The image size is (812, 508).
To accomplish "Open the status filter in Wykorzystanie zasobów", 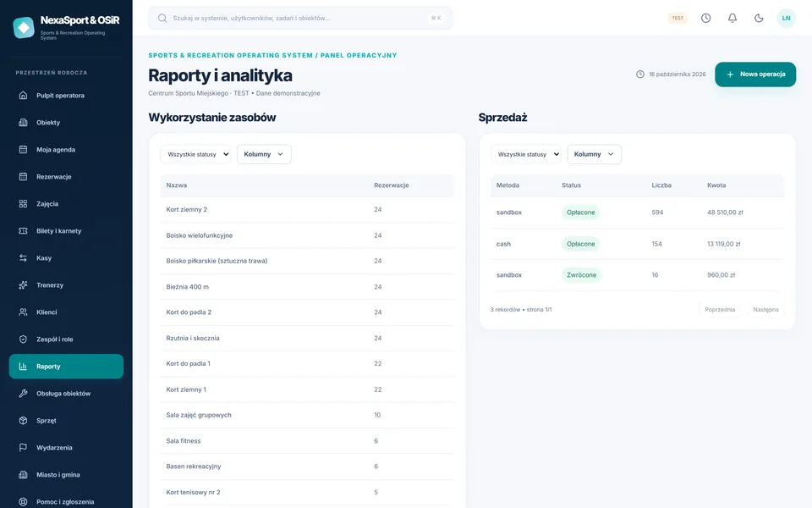I will [195, 154].
